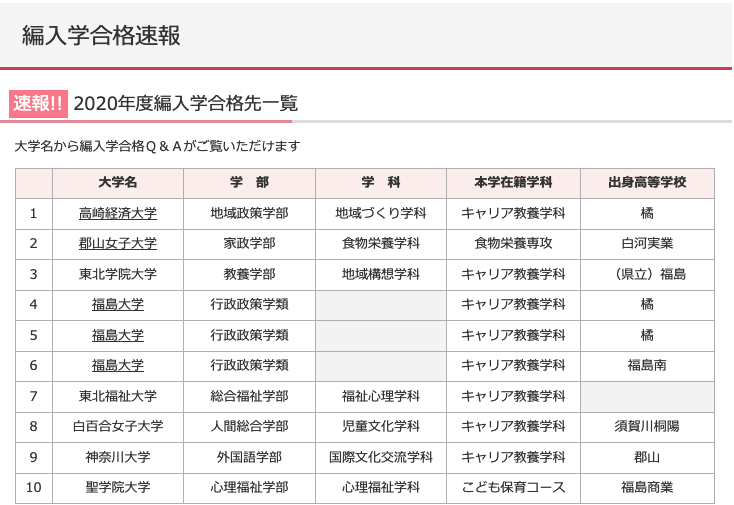Click 東北学院大学 in row 3
This screenshot has width=734, height=505.
[x=117, y=274]
